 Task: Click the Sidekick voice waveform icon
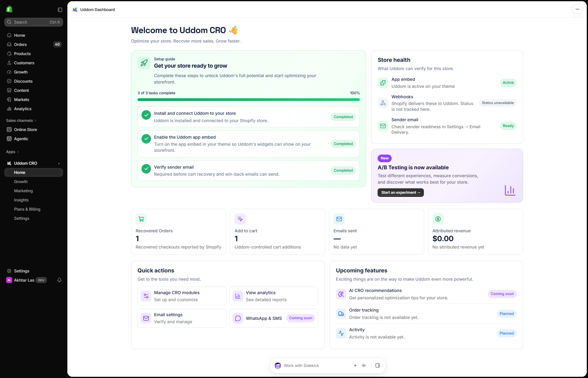364,365
